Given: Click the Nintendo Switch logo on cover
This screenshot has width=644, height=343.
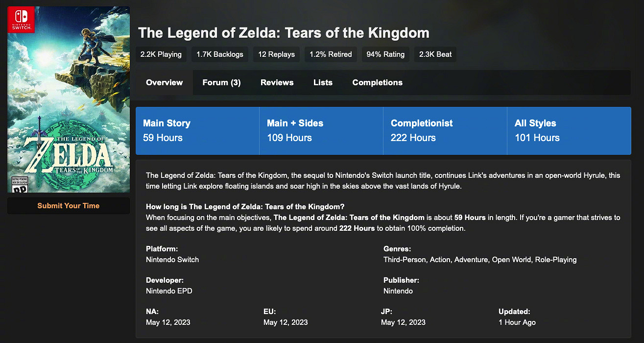Looking at the screenshot, I should click(21, 20).
